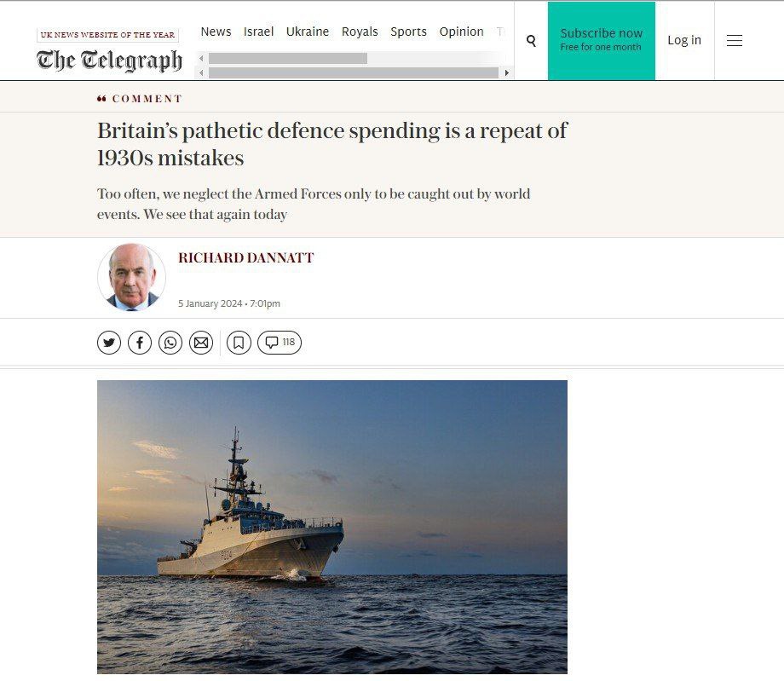Screen dimensions: 784x681
Task: Open the 118 comments
Action: click(x=280, y=343)
